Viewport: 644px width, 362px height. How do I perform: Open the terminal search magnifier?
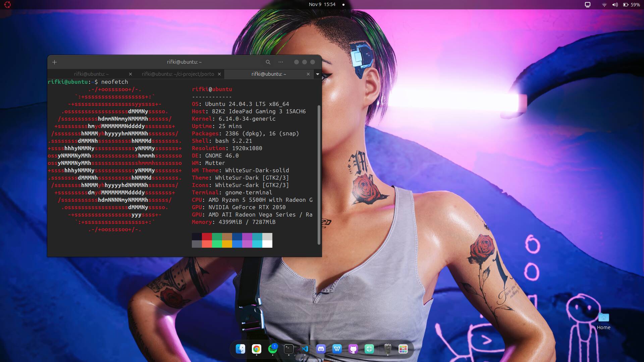268,62
